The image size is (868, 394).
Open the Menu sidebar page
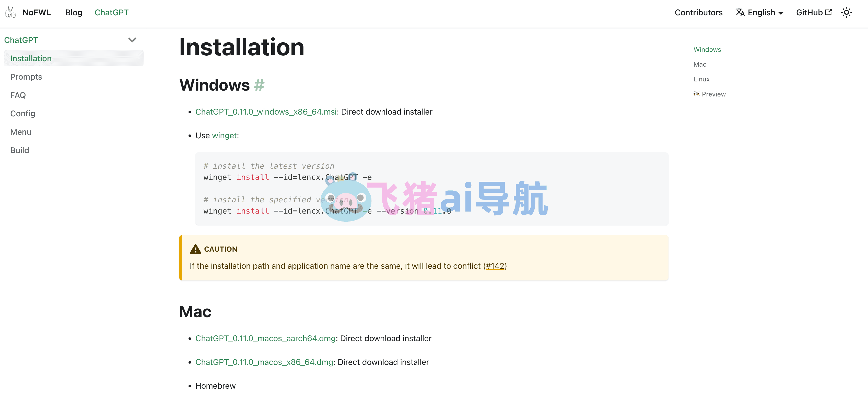coord(20,132)
